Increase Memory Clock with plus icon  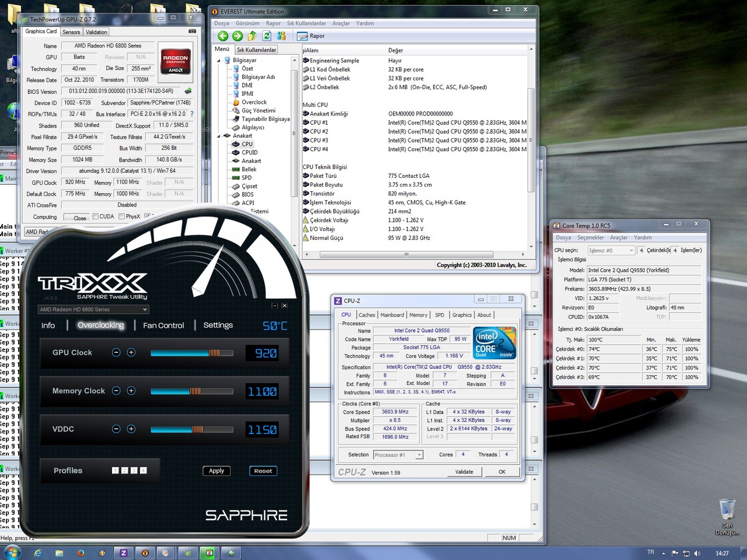click(x=131, y=391)
